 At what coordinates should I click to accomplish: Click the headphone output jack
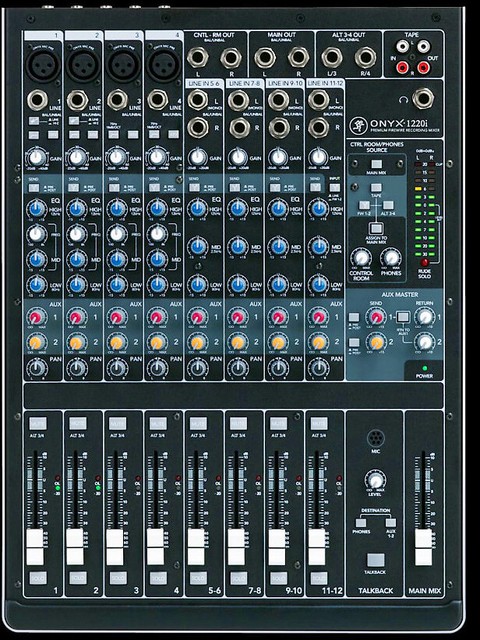(422, 99)
